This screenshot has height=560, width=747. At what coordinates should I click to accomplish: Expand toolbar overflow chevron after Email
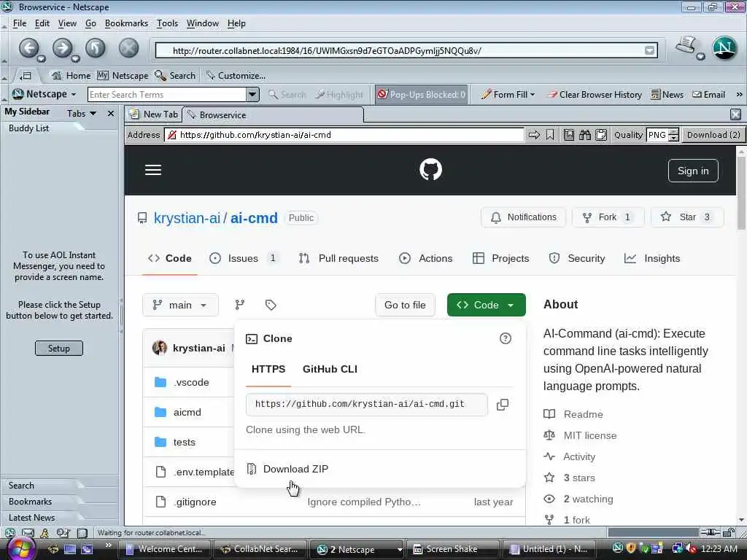click(x=739, y=94)
